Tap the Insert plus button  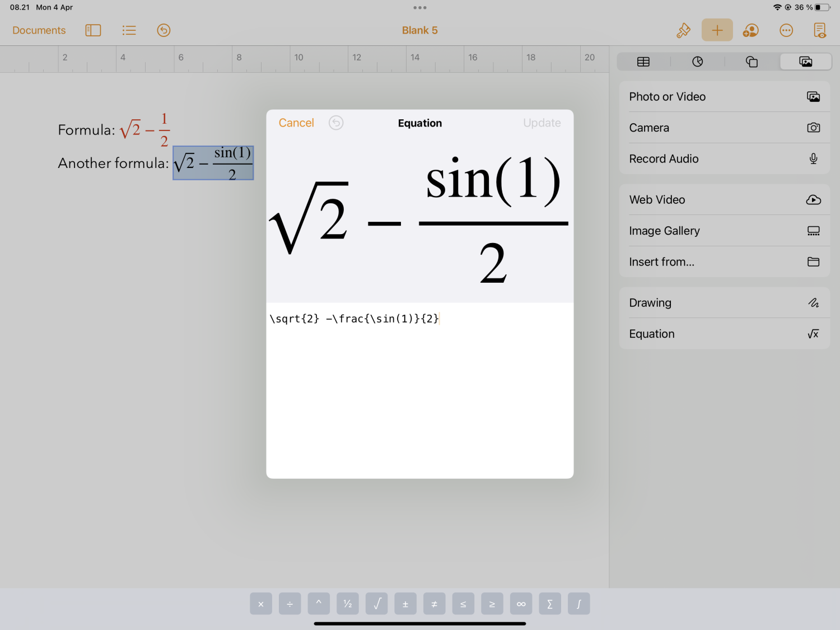tap(717, 30)
